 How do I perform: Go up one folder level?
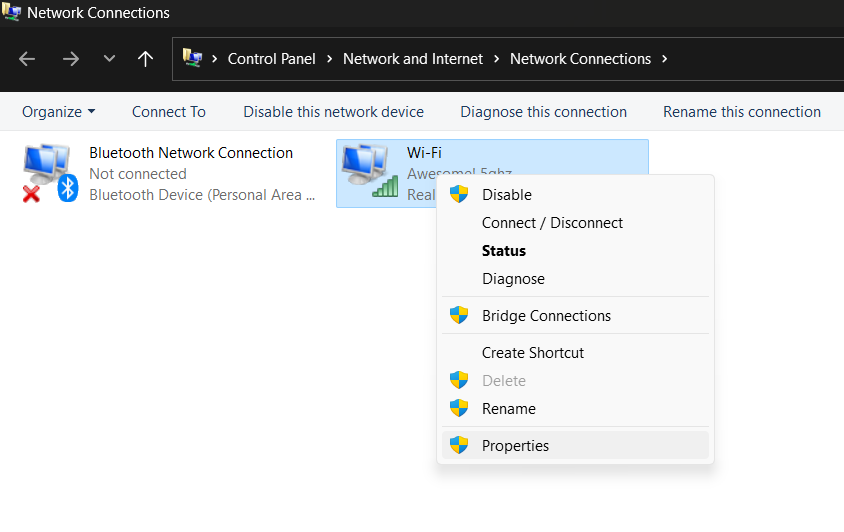point(145,59)
